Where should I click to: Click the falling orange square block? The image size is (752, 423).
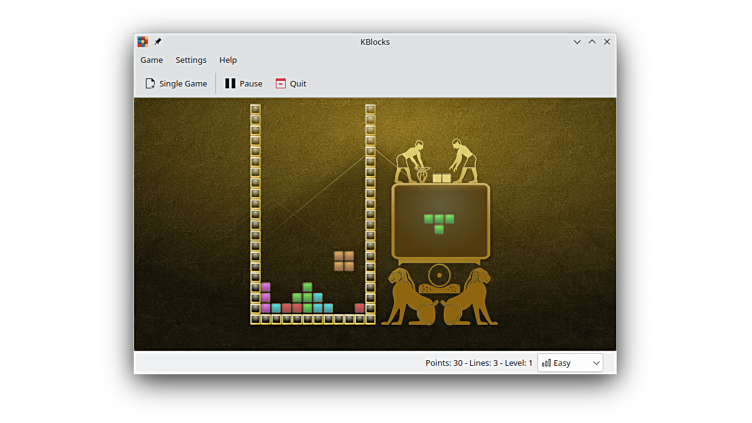pos(344,261)
